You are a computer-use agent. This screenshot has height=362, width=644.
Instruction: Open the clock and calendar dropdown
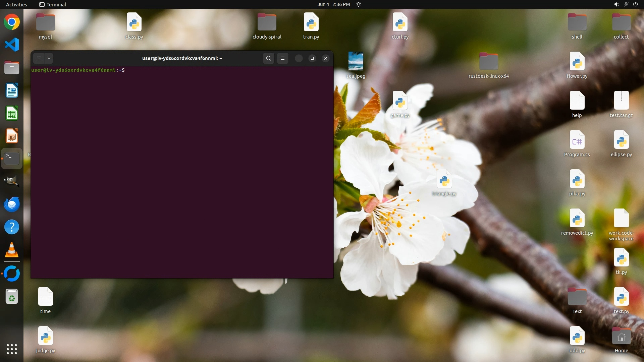[x=333, y=4]
